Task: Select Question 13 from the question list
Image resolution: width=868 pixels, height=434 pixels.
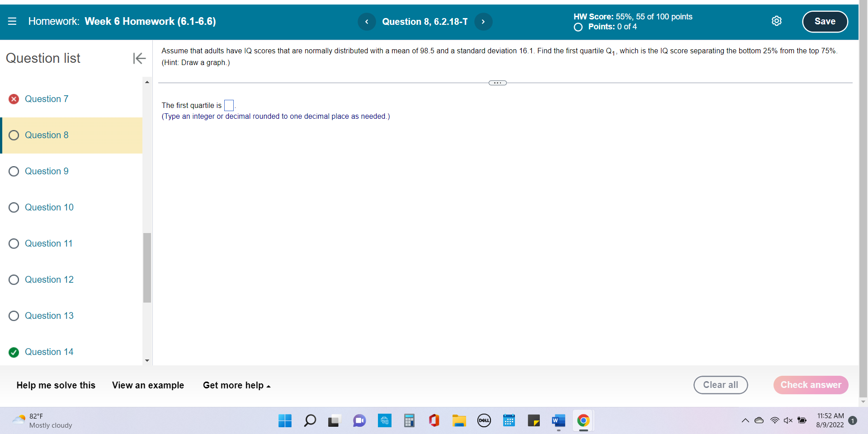Action: pyautogui.click(x=50, y=316)
